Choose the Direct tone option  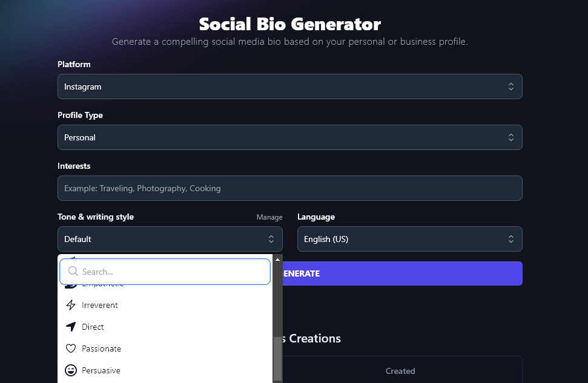[x=94, y=327]
